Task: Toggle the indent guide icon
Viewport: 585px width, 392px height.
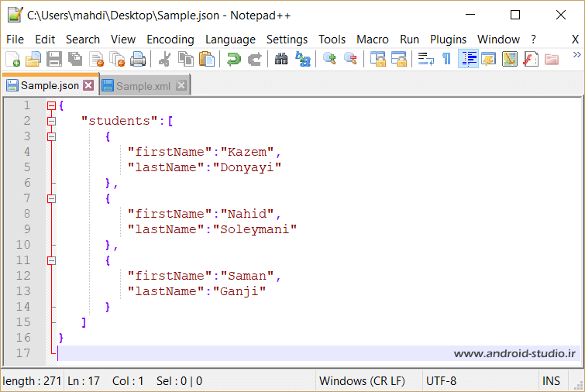Action: 468,60
